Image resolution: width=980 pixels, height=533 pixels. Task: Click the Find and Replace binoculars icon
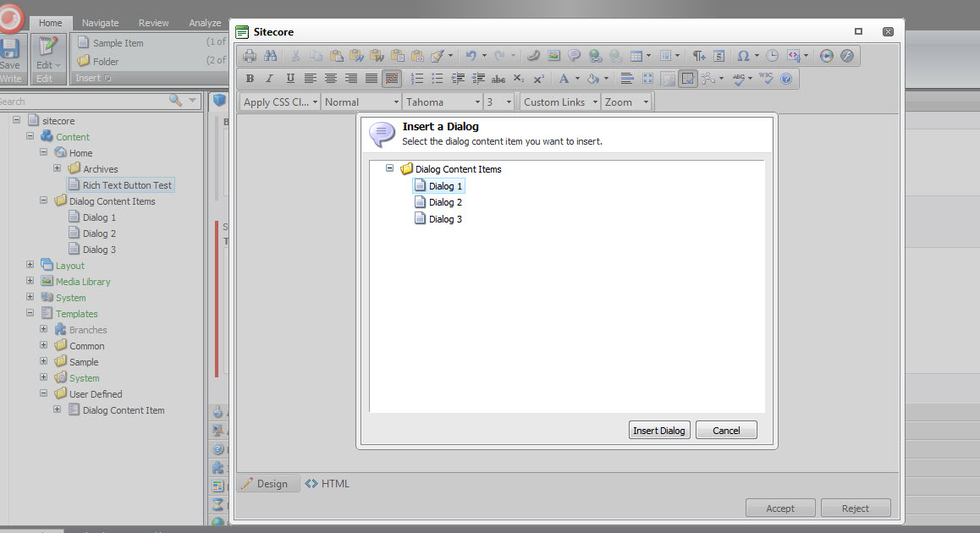[x=271, y=56]
